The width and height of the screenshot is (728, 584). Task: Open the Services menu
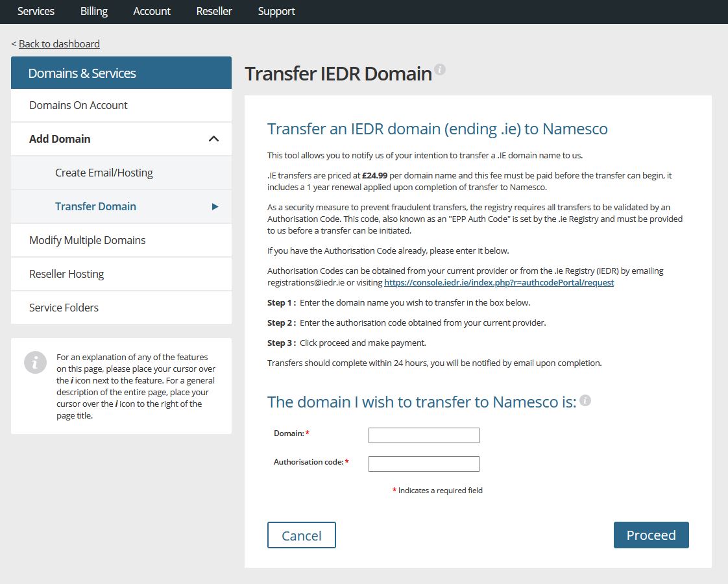[x=36, y=11]
